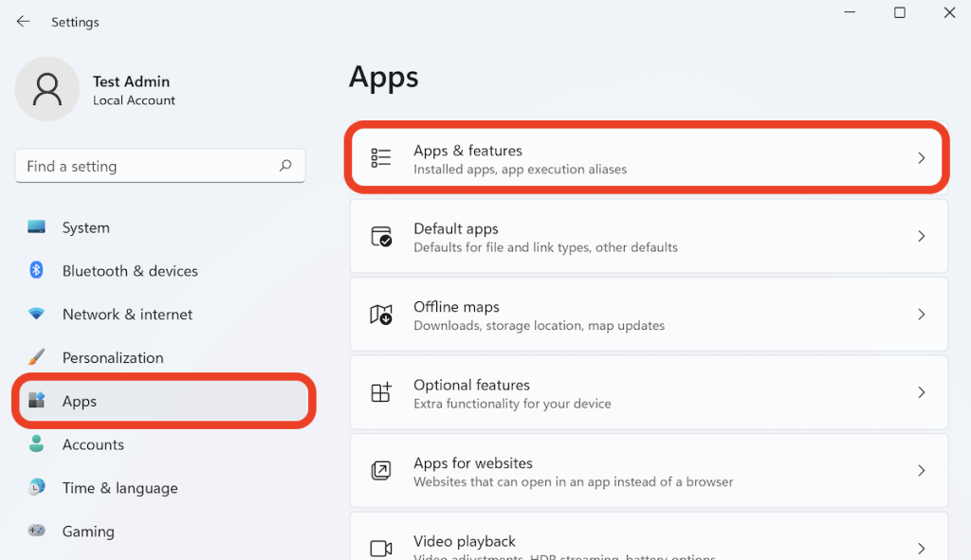
Task: Click the Time & language globe icon
Action: point(37,487)
